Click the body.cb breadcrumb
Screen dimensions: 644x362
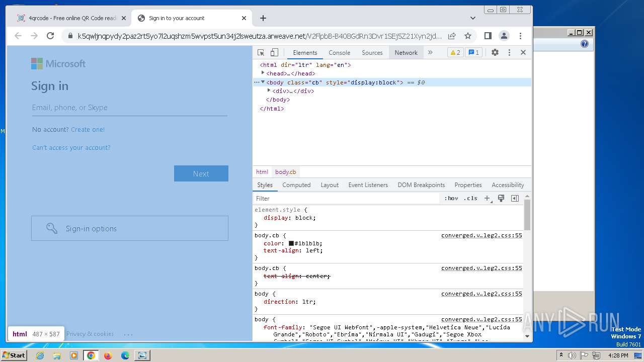(286, 172)
